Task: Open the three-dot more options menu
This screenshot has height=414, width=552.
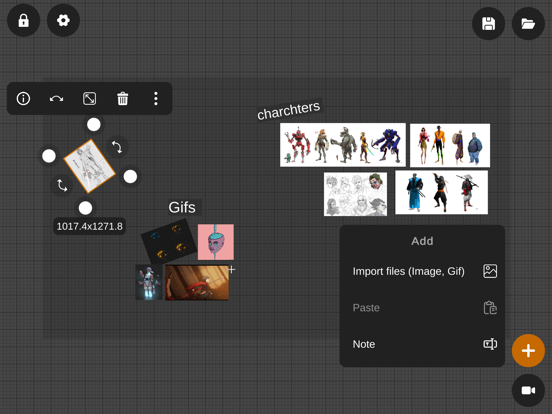Action: pos(156,99)
